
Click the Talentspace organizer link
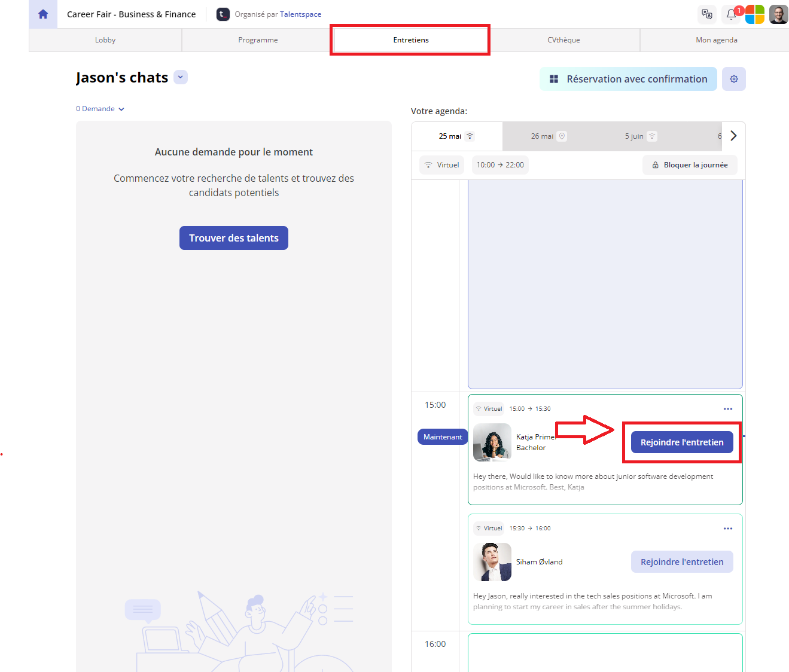tap(300, 14)
